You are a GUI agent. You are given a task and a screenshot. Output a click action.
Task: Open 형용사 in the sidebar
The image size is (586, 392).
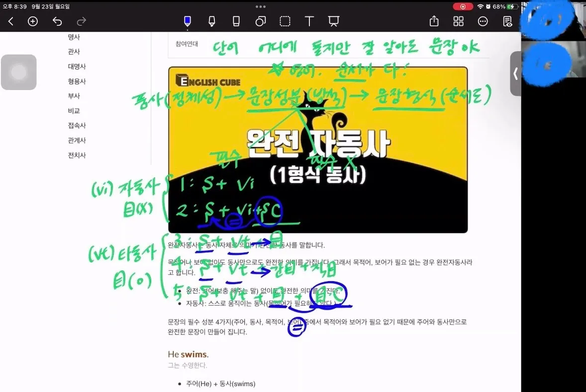coord(77,81)
